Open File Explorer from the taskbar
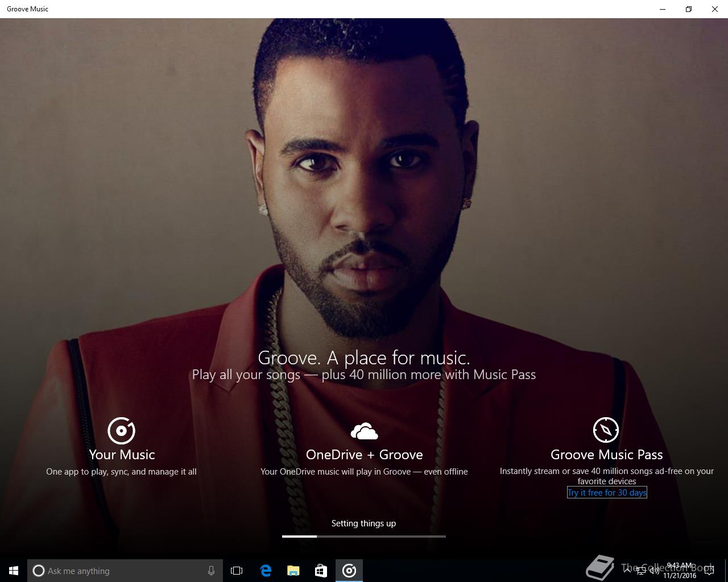The height and width of the screenshot is (582, 728). point(293,571)
